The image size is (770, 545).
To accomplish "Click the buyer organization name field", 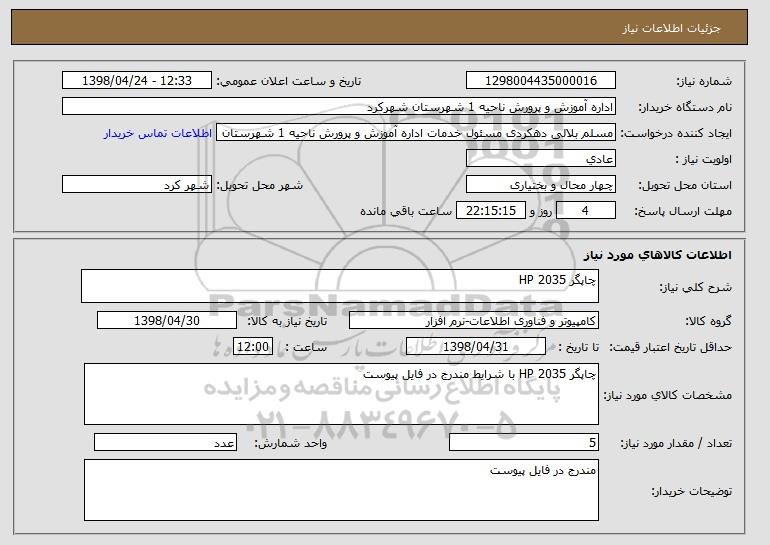I will pos(339,107).
